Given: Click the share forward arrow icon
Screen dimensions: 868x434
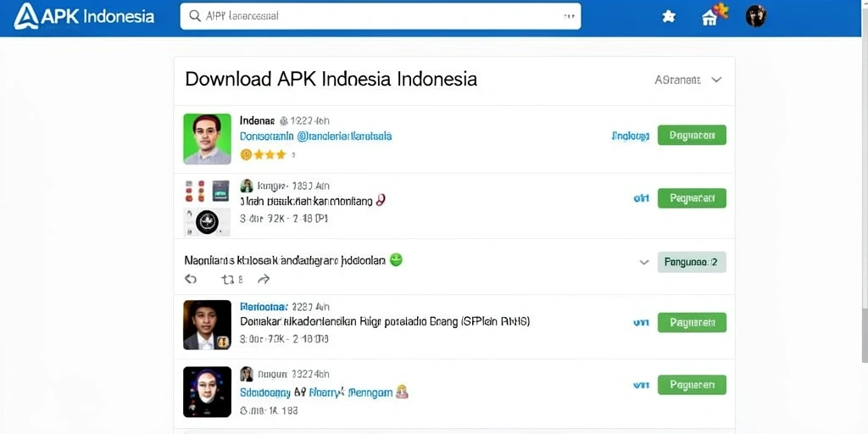Looking at the screenshot, I should [x=264, y=280].
